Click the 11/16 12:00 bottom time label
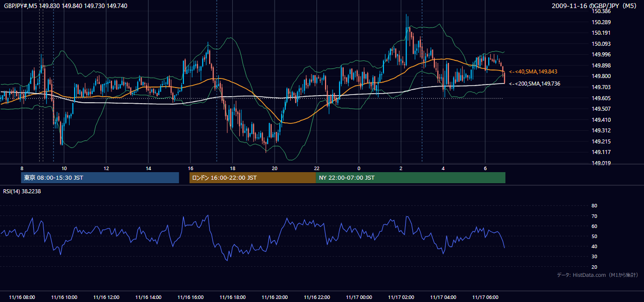 (106, 297)
